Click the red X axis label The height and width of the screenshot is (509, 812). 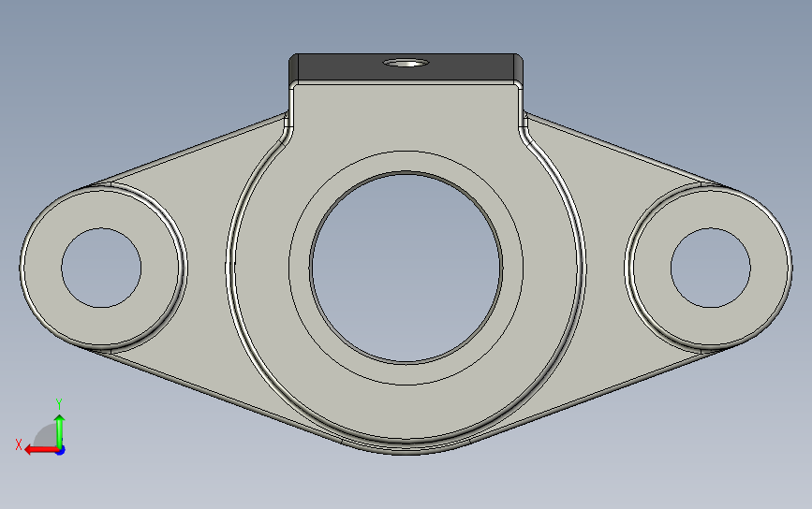click(x=19, y=444)
